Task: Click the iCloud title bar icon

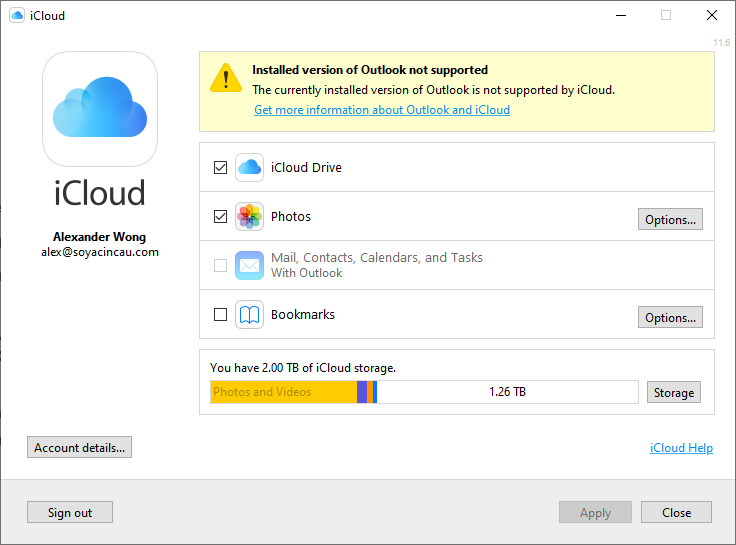Action: click(x=17, y=16)
